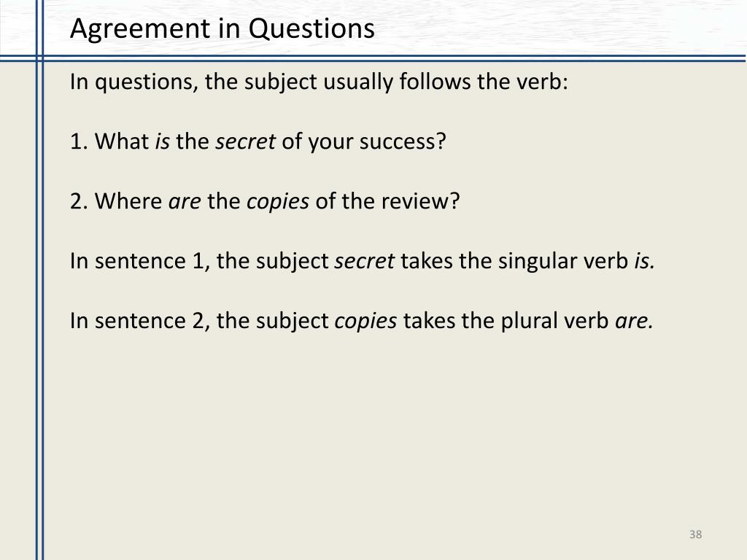Click the number '1.' beginning the first example
Image resolution: width=747 pixels, height=560 pixels.
pos(79,141)
